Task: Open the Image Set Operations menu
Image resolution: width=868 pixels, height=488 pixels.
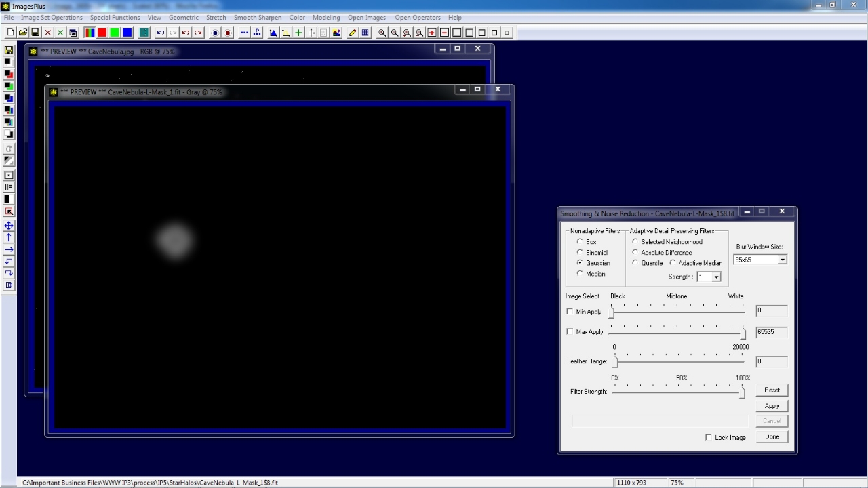Action: [x=52, y=18]
